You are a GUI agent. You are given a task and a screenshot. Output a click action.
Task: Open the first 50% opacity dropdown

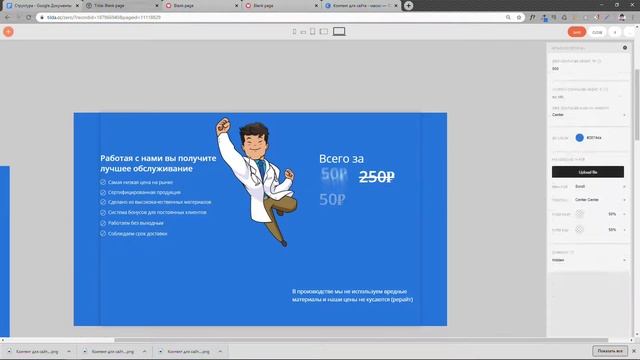(x=617, y=214)
